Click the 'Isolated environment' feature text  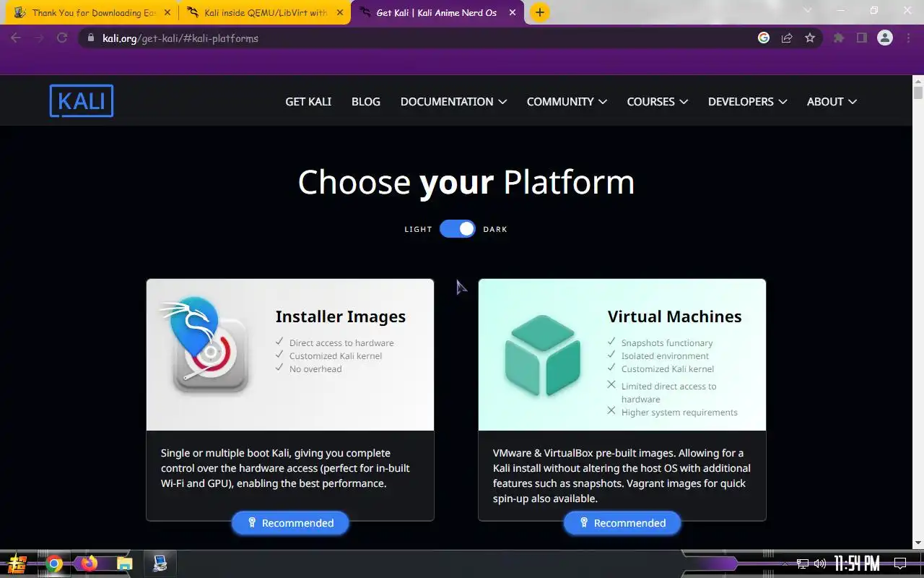[665, 356]
